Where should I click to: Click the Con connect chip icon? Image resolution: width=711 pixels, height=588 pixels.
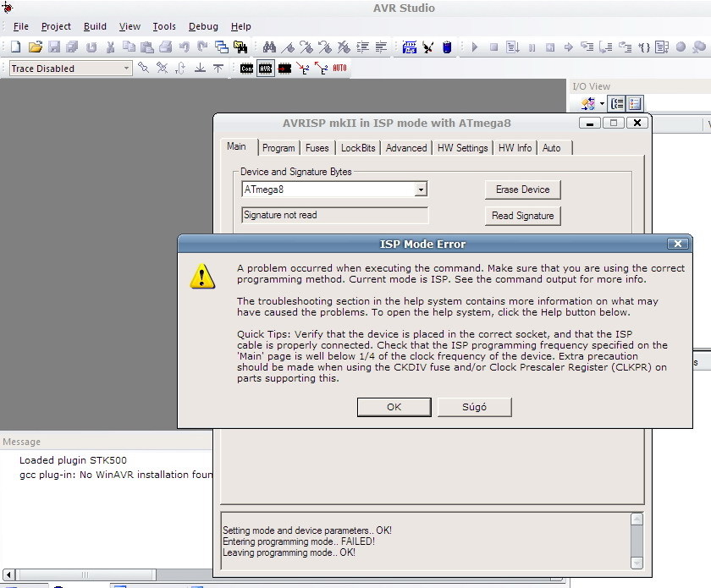point(246,69)
